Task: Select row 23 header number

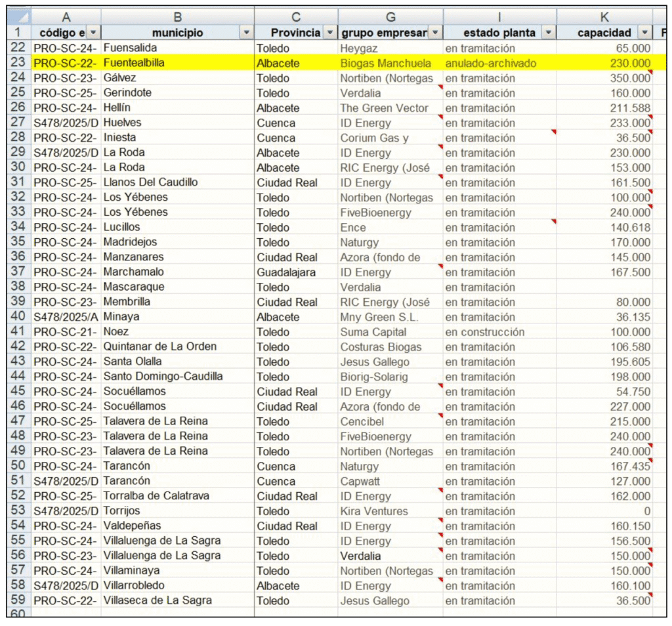Action: [x=18, y=63]
